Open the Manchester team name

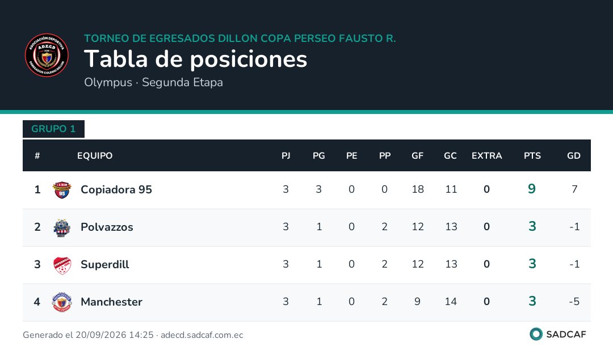click(x=111, y=302)
